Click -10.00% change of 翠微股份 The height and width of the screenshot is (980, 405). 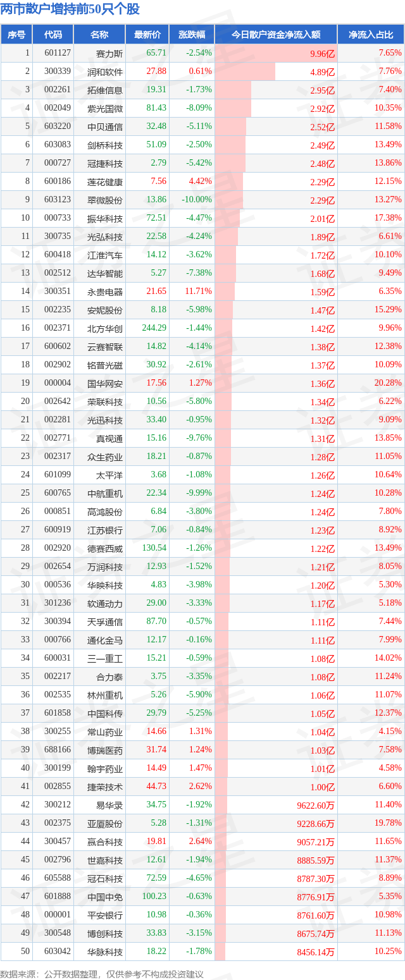197,200
